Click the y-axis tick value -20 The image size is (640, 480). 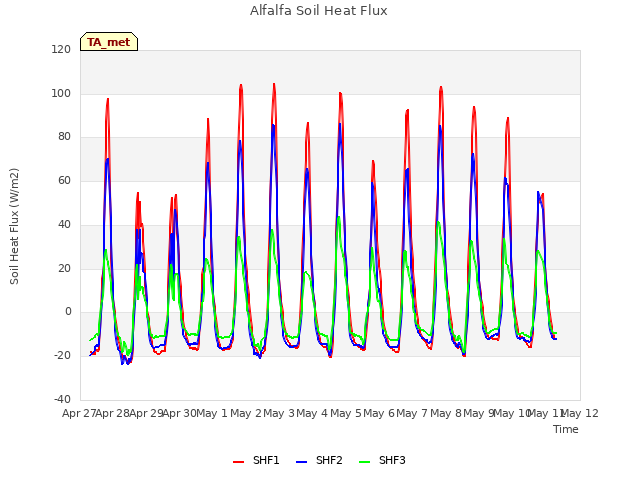coord(62,356)
